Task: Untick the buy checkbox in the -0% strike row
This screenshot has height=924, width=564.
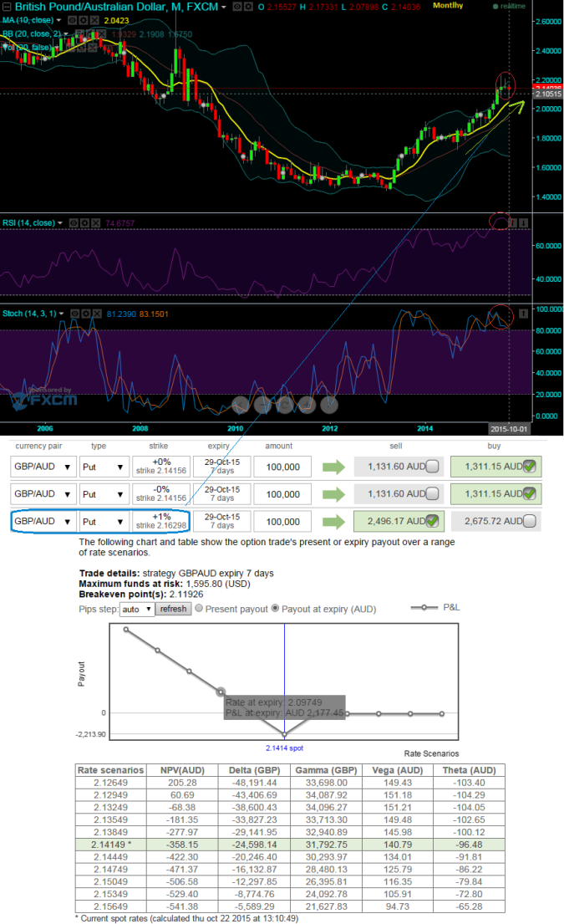Action: (x=529, y=494)
